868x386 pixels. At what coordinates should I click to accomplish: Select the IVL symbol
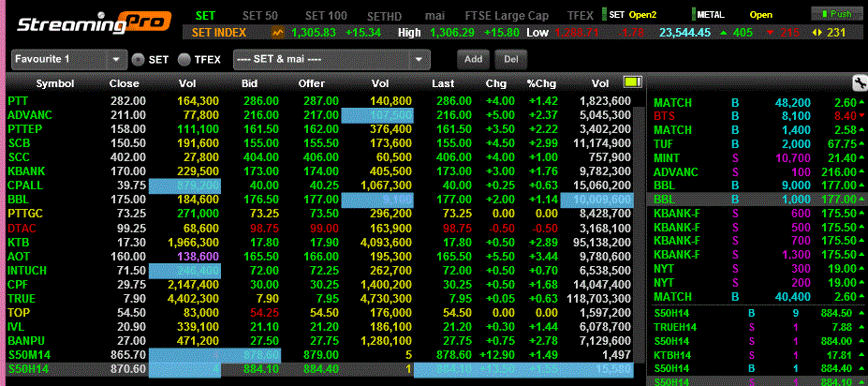[16, 327]
